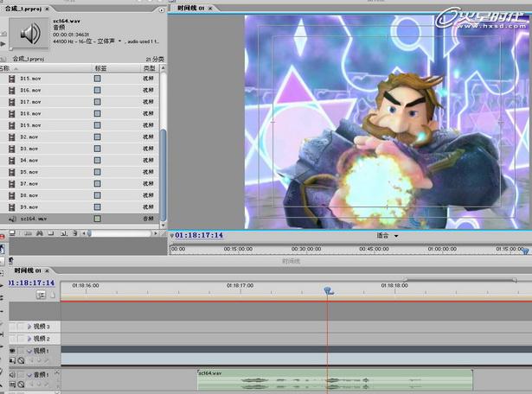Toggle the eye visibility of 视频 1 track
Screen dimensions: 532x394
tap(12, 351)
